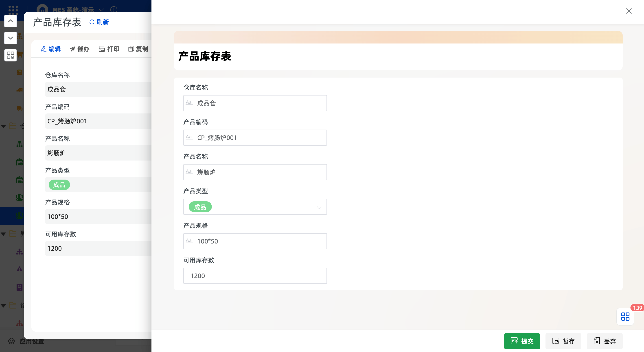This screenshot has height=352, width=644.
Task: Collapse the first sidebar folder triangle
Action: [4, 126]
